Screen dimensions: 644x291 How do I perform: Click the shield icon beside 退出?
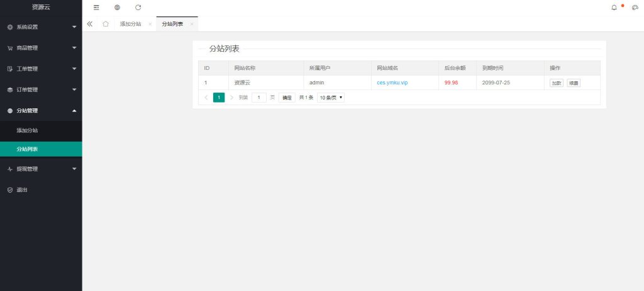click(10, 190)
